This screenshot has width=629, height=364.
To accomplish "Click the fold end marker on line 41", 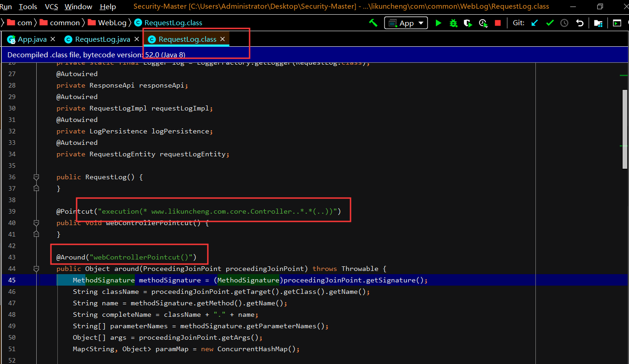I will click(x=37, y=234).
